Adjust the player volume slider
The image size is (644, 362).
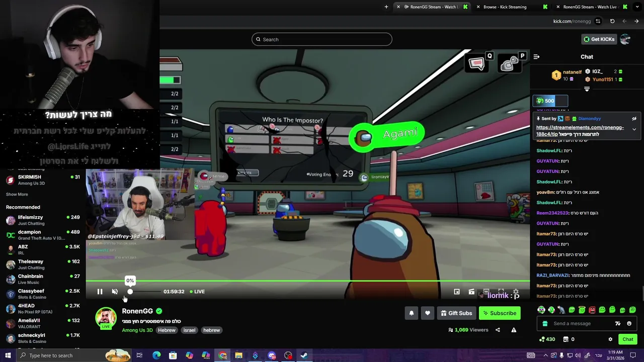[x=145, y=292]
